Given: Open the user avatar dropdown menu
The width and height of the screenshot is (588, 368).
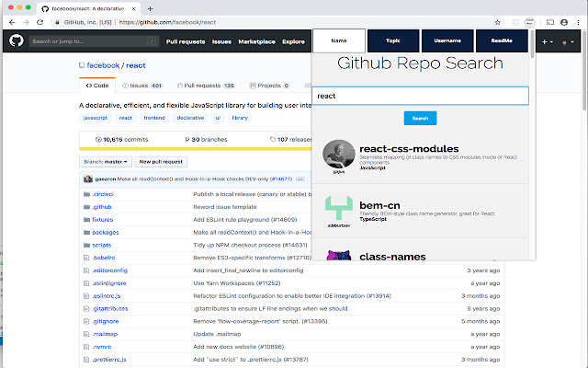Looking at the screenshot, I should [x=568, y=42].
